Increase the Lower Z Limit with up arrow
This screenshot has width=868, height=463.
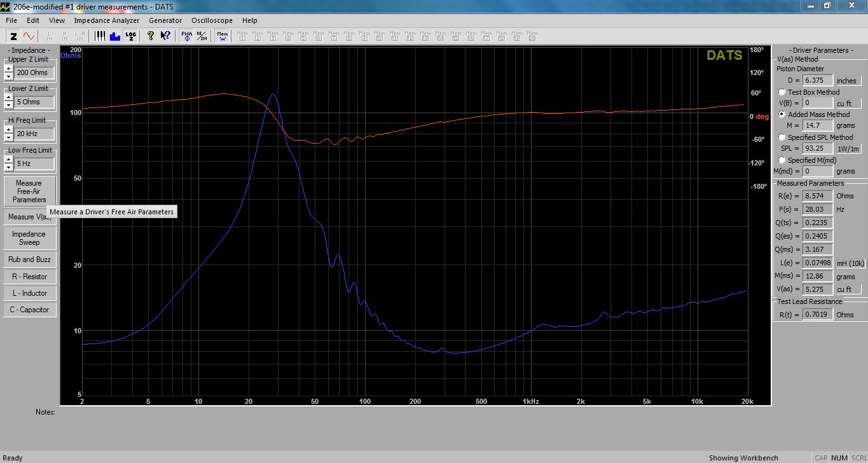(8, 98)
